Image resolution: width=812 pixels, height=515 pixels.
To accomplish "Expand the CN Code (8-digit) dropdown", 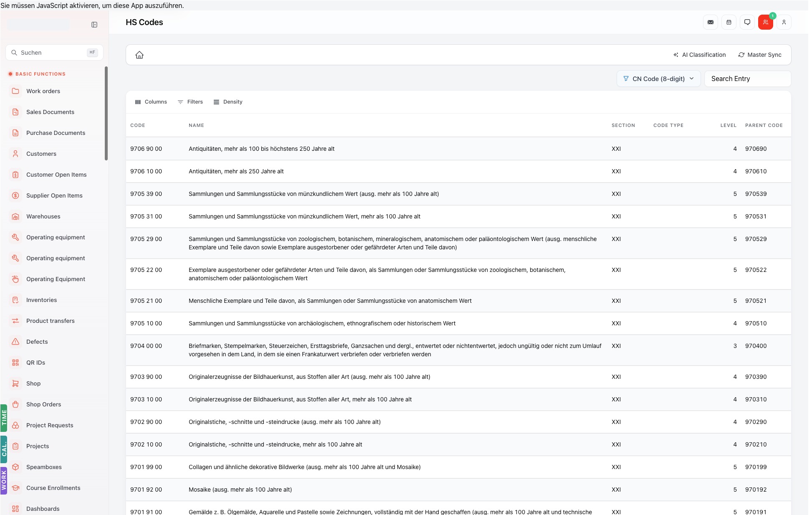I will pyautogui.click(x=658, y=79).
